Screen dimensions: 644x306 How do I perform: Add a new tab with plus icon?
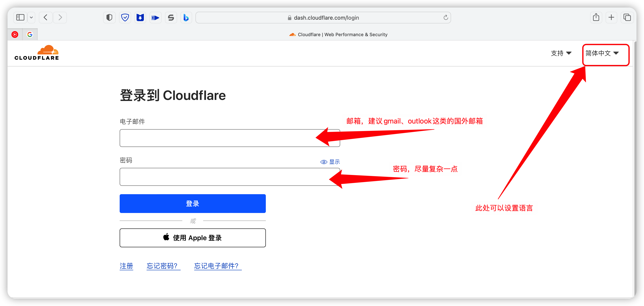click(611, 17)
